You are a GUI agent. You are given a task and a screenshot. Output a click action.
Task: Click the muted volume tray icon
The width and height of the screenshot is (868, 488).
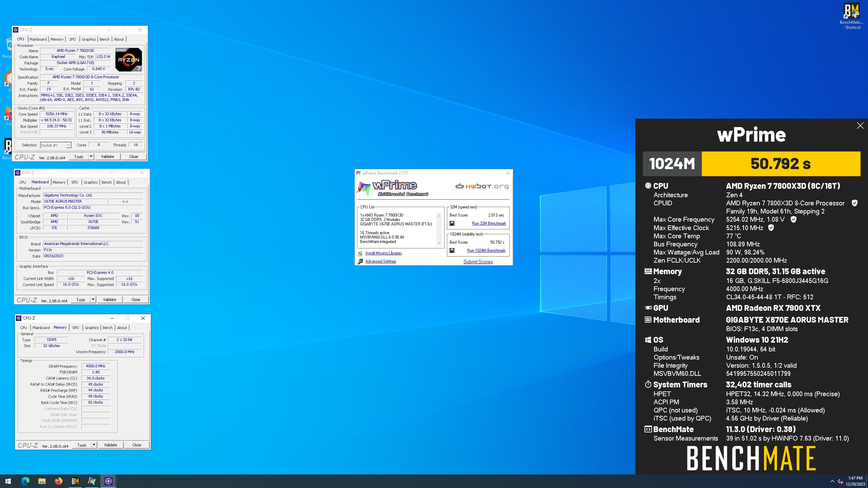point(840,481)
